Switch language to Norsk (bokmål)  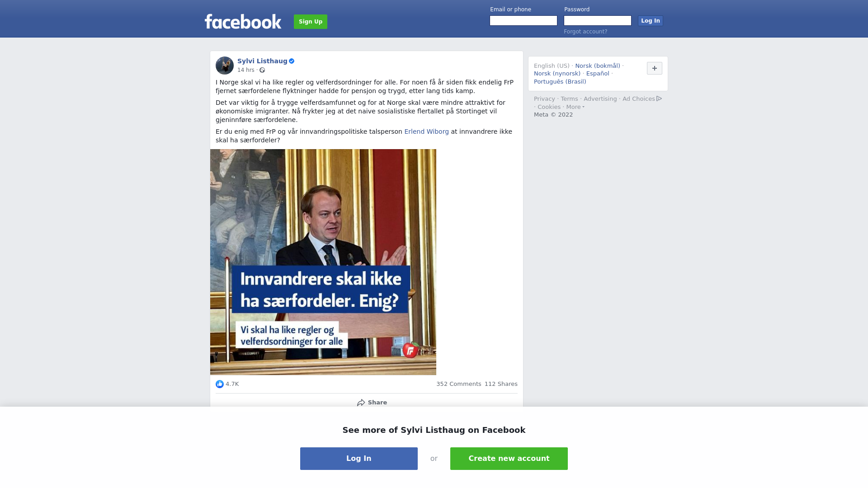[x=598, y=66]
